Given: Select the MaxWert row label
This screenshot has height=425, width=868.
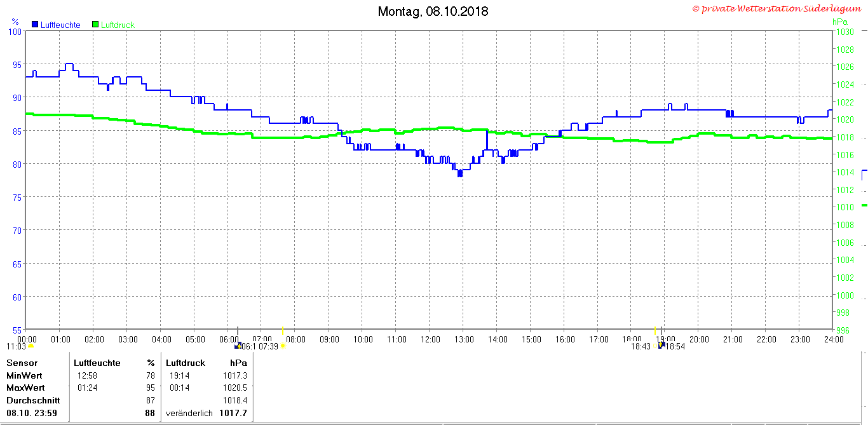Looking at the screenshot, I should (x=24, y=388).
